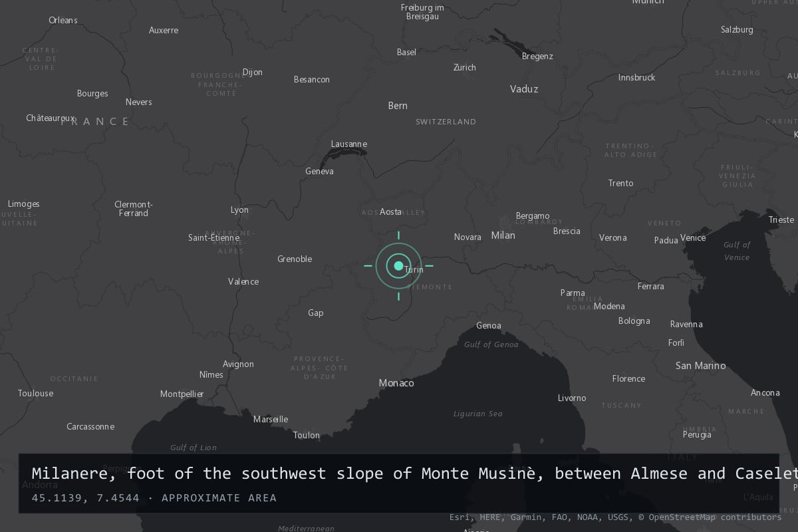The height and width of the screenshot is (532, 798).
Task: Click the Salzburg city label
Action: tap(737, 30)
